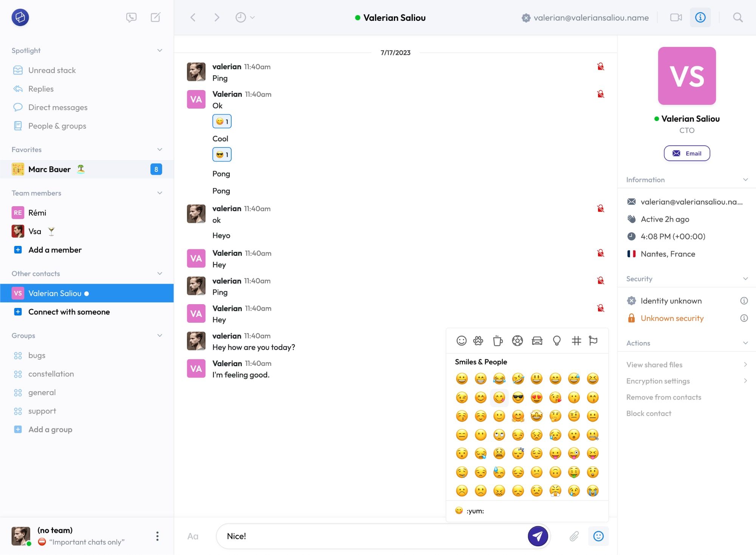Open the search icon in the conversation header

click(737, 17)
